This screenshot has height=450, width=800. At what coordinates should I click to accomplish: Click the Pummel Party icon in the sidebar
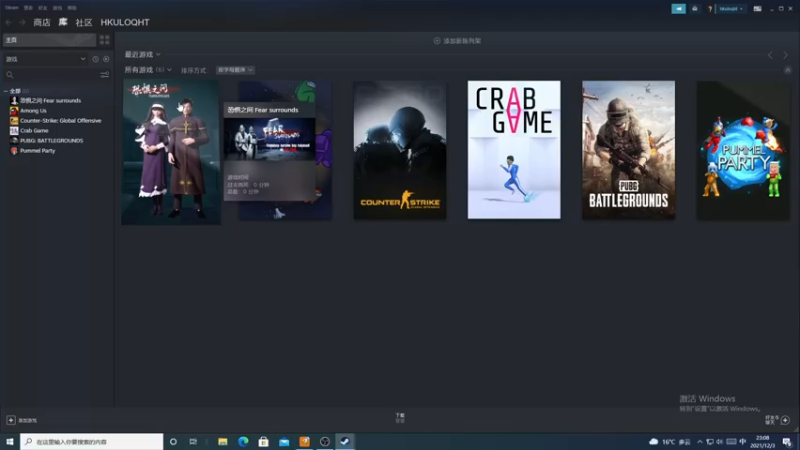pyautogui.click(x=14, y=151)
